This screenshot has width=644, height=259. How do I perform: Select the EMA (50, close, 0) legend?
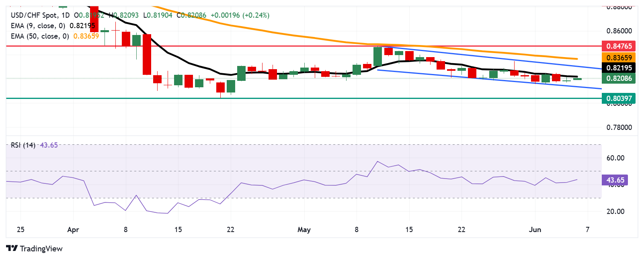pyautogui.click(x=40, y=36)
